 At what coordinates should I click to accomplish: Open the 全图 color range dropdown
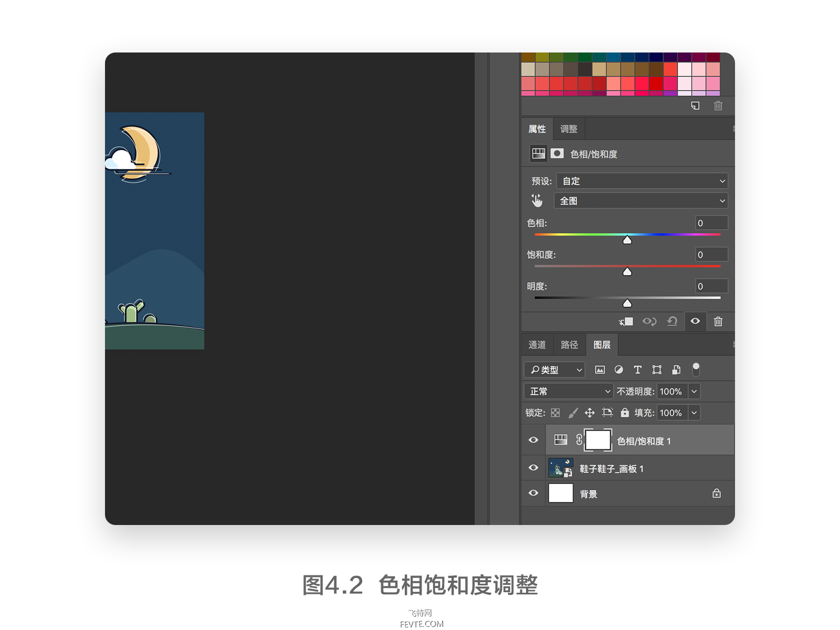point(641,201)
